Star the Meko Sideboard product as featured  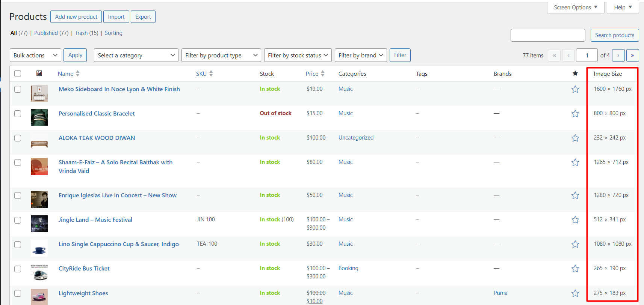(575, 89)
